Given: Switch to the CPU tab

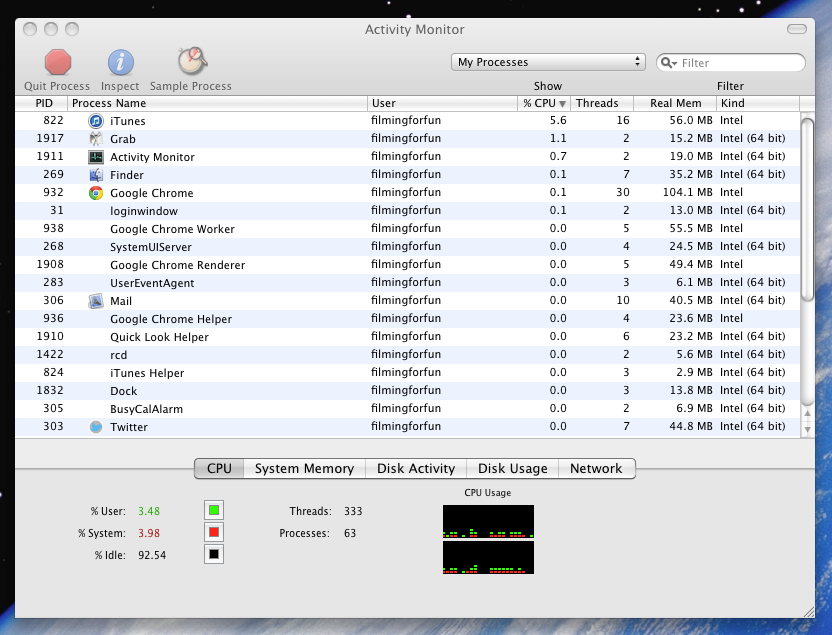Looking at the screenshot, I should click(219, 468).
